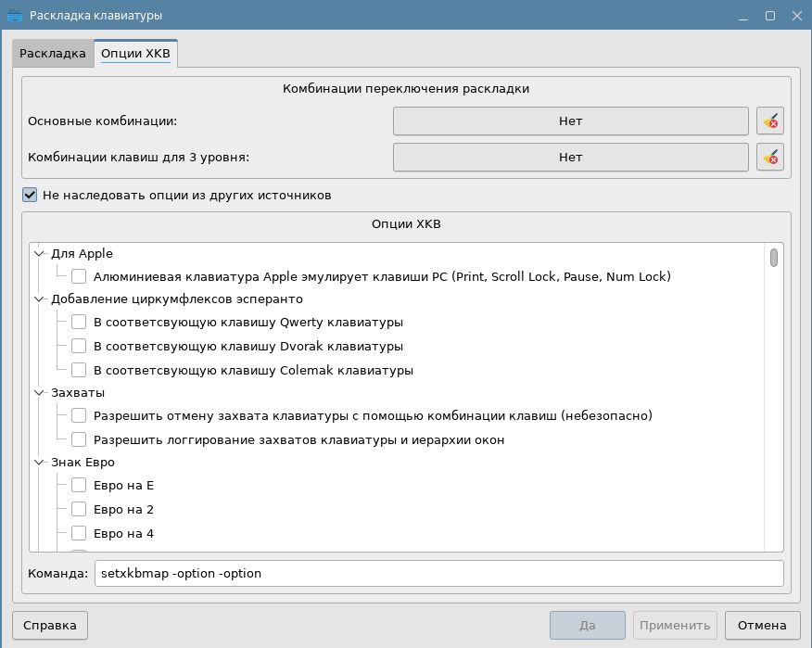Check 'Евро на E' option
Image resolution: width=812 pixels, height=648 pixels.
point(79,485)
